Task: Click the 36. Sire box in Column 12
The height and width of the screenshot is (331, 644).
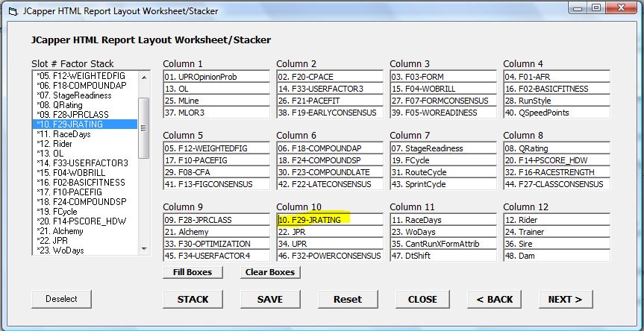Action: 557,244
